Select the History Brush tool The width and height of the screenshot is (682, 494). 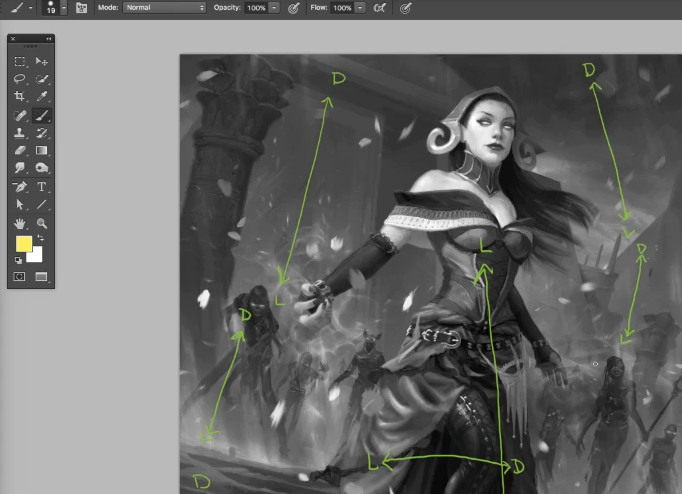coord(42,133)
